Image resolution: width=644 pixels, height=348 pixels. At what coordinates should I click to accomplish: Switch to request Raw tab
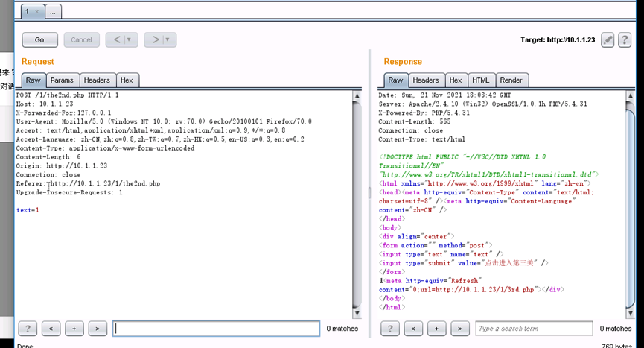point(34,80)
